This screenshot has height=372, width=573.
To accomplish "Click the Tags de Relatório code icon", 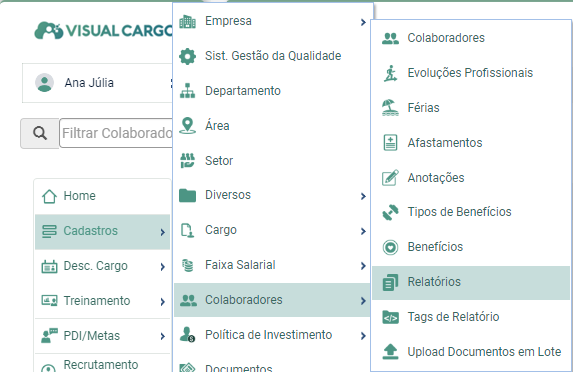I will click(390, 317).
